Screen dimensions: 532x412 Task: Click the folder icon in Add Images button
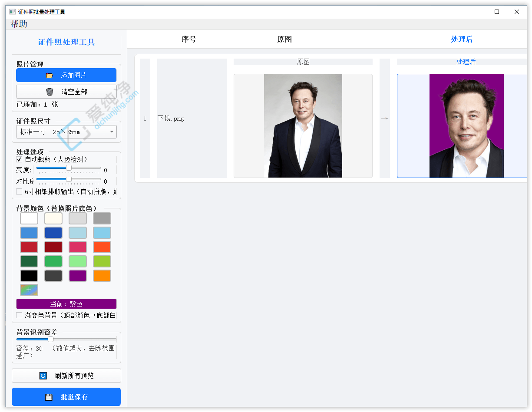50,75
